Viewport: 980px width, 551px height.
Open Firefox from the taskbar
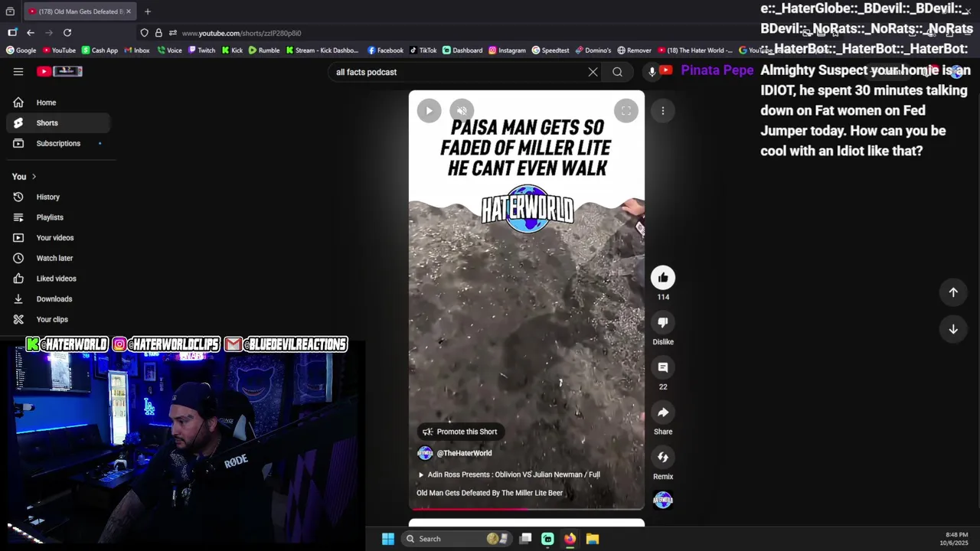click(570, 539)
